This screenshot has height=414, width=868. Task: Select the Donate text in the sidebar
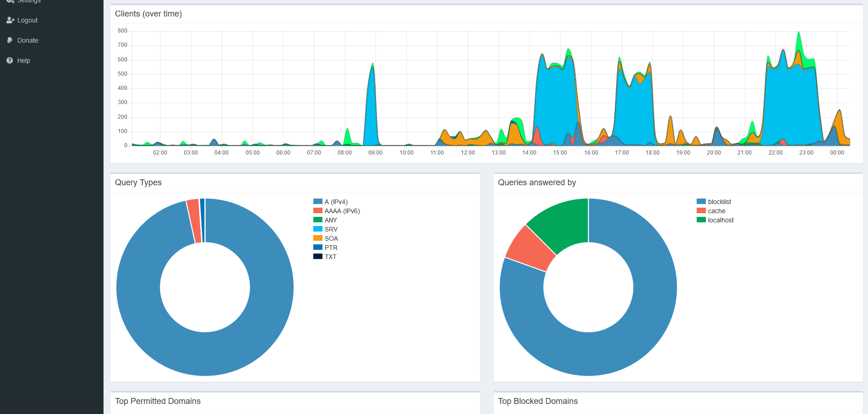(28, 40)
